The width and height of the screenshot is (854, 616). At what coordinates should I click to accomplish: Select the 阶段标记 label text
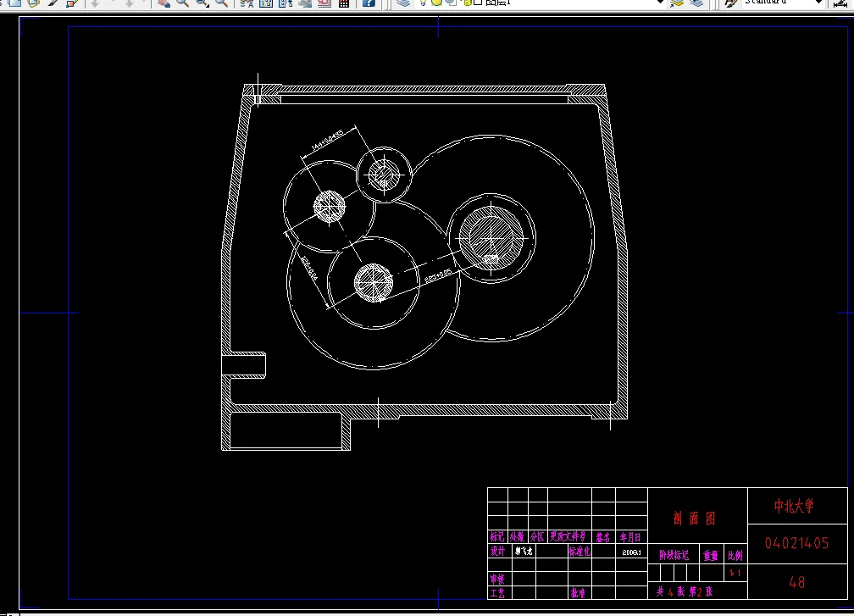pyautogui.click(x=674, y=555)
